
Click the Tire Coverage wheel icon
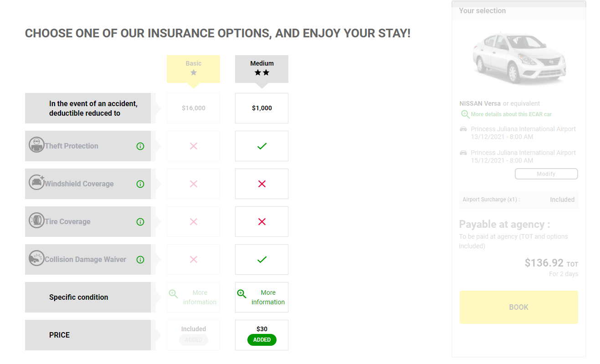pos(36,221)
